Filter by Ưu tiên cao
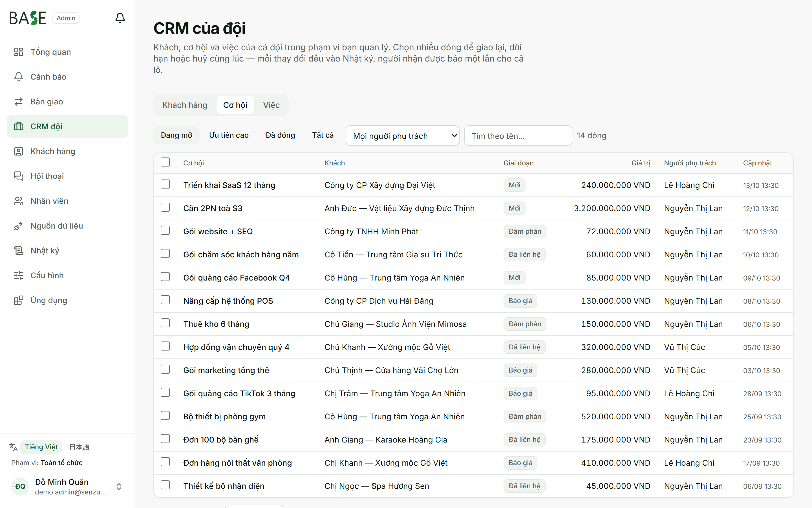Screen dimensions: 812x508 [x=229, y=135]
